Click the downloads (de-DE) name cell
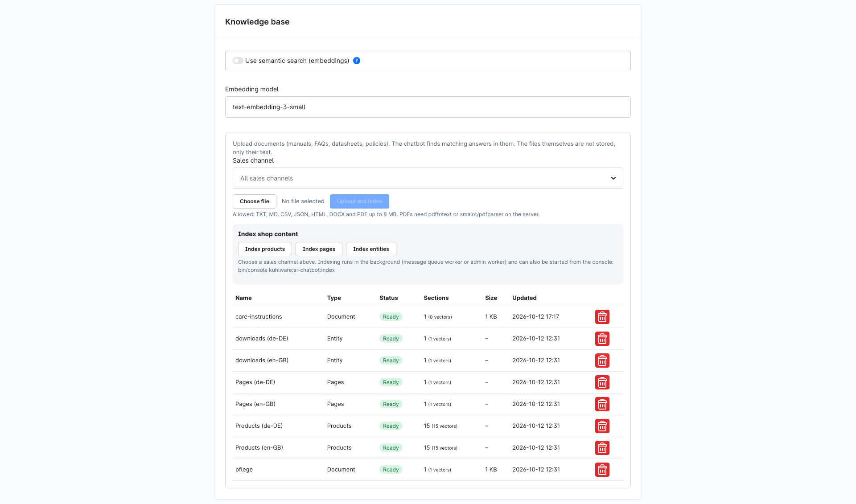 click(262, 339)
